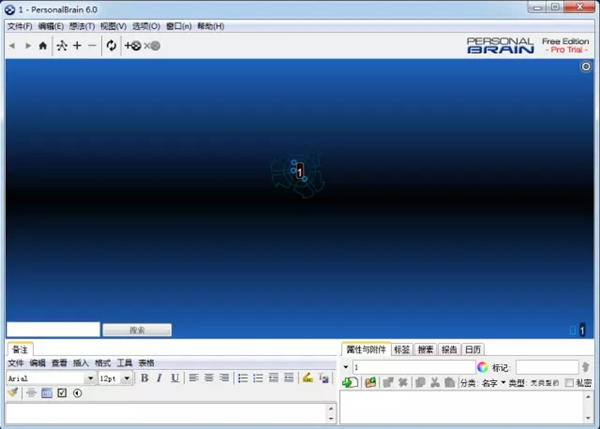Open the thought color wheel picker
Viewport: 600px width, 429px height.
pos(482,368)
